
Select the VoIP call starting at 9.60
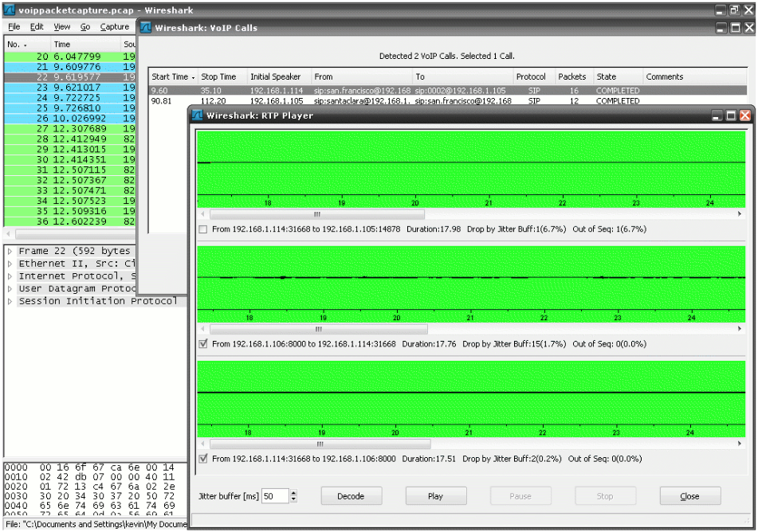tap(448, 90)
